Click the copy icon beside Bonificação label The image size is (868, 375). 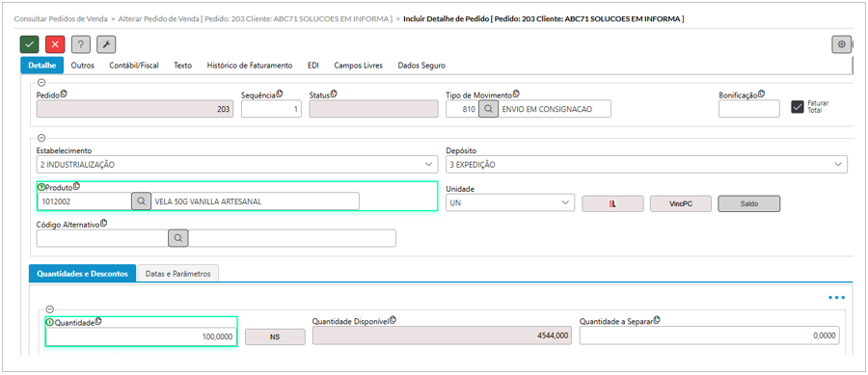click(x=761, y=94)
